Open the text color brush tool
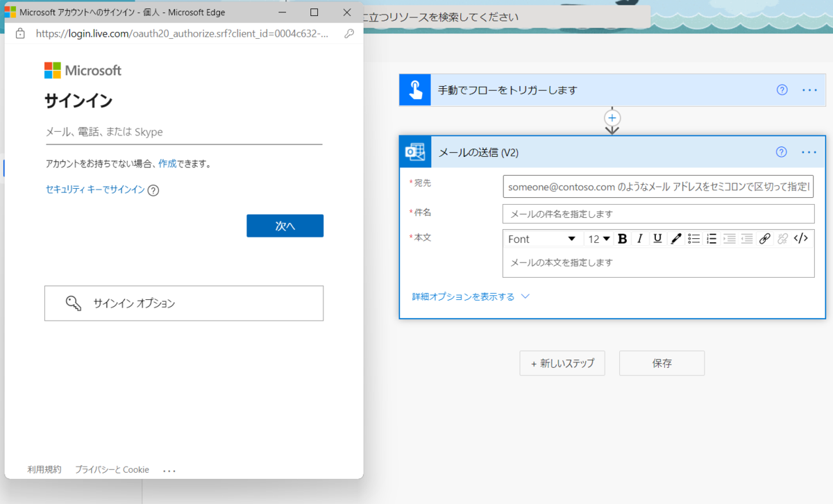The width and height of the screenshot is (833, 504). pos(676,239)
